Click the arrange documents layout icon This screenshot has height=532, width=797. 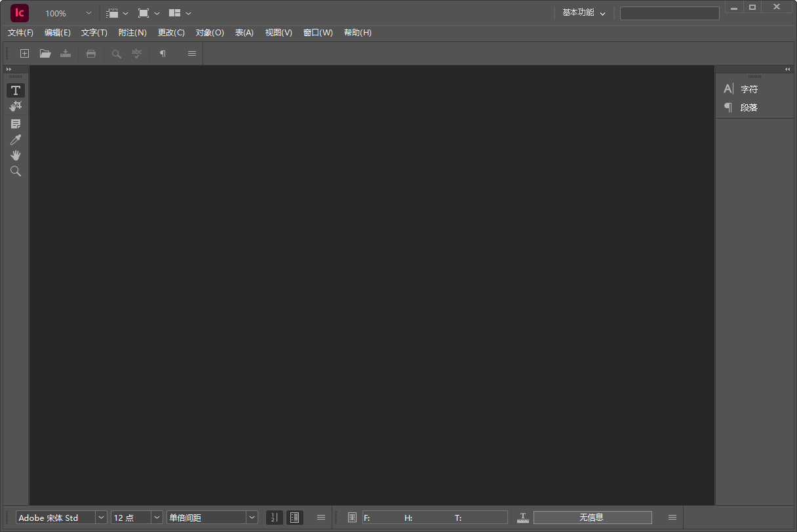(x=174, y=13)
